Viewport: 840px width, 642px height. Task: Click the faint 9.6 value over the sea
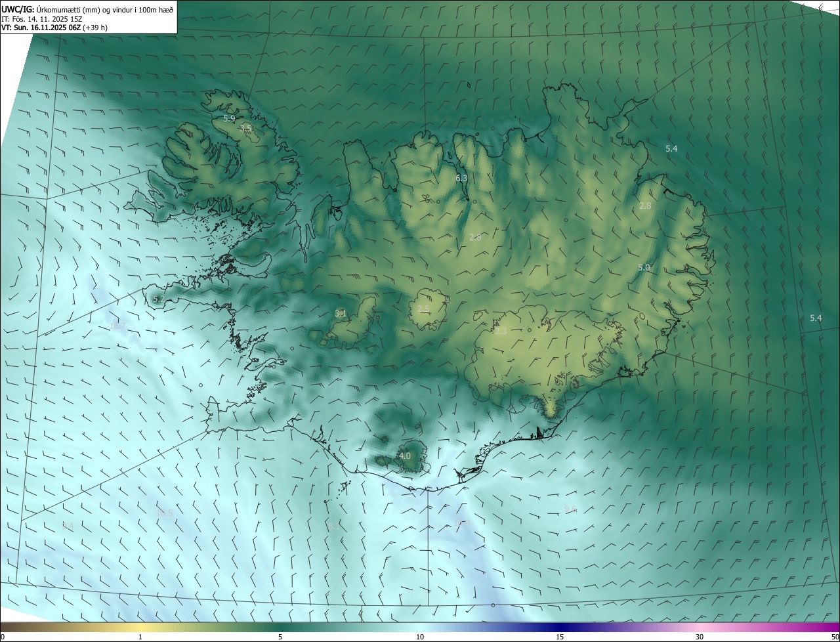click(570, 509)
